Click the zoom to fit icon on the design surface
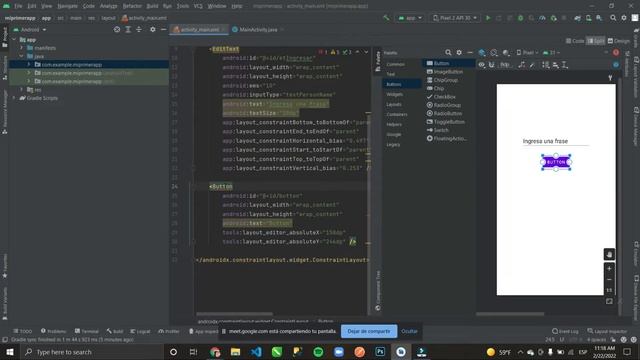This screenshot has width=640, height=360. 609,301
